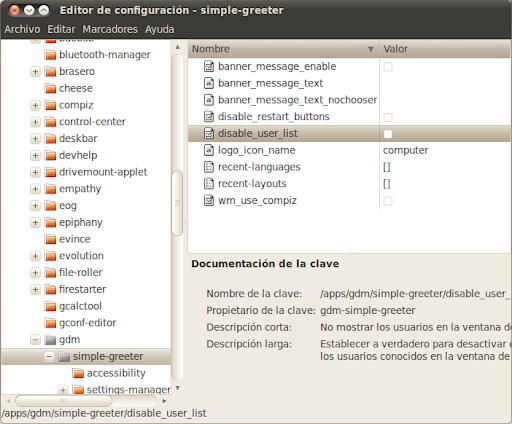Expand the brasero tree node
The height and width of the screenshot is (424, 512).
coord(35,71)
